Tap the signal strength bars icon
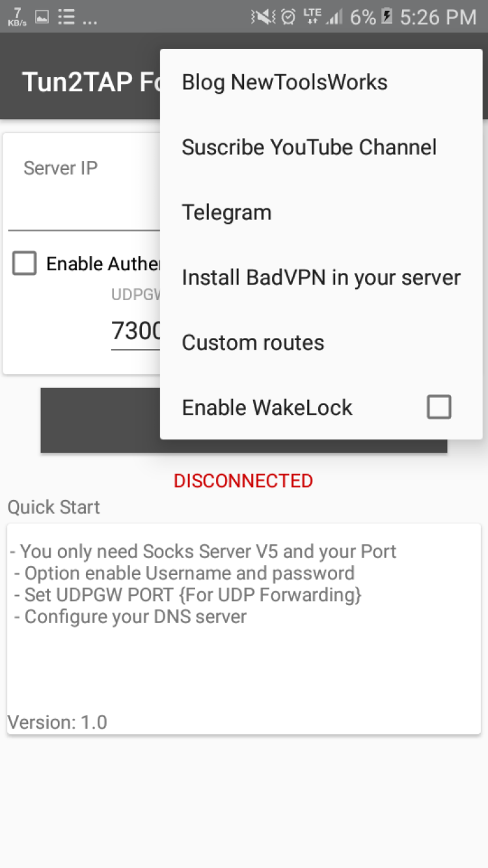This screenshot has height=868, width=488. (x=334, y=17)
